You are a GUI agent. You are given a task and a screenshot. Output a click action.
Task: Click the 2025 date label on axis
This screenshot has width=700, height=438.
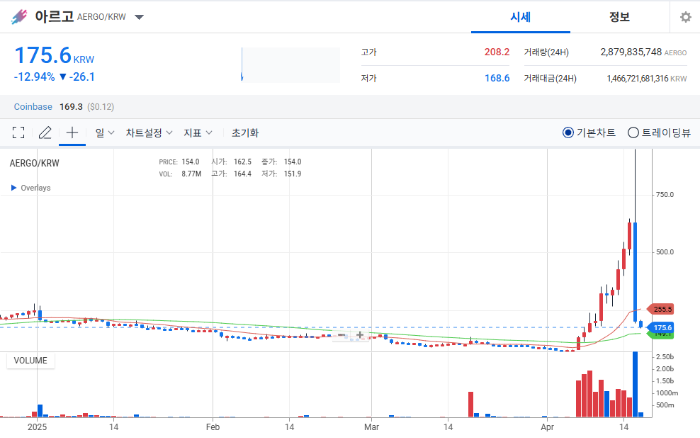tap(37, 427)
